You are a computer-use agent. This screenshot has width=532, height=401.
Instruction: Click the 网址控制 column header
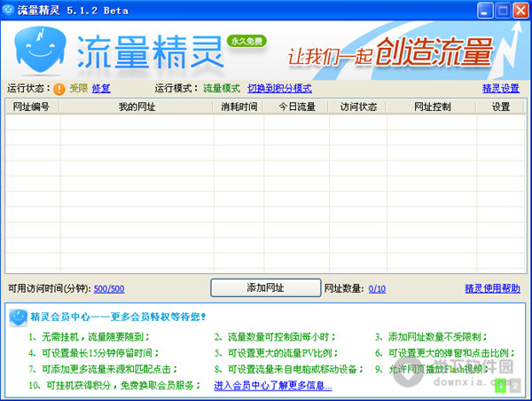pos(433,106)
